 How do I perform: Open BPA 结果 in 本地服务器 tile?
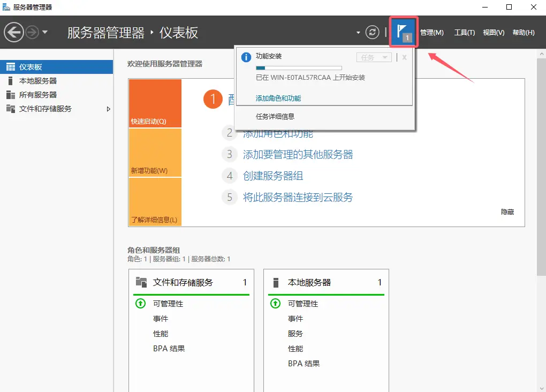coord(304,364)
